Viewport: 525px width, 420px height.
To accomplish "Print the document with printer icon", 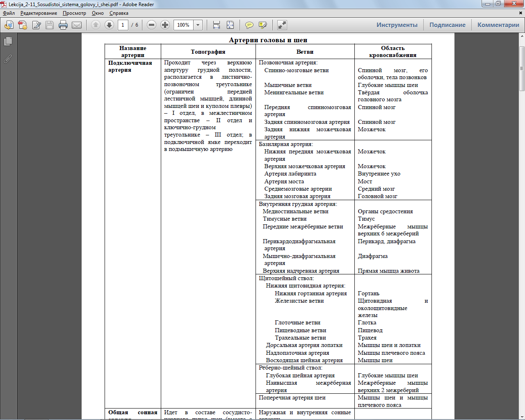I will (x=63, y=25).
